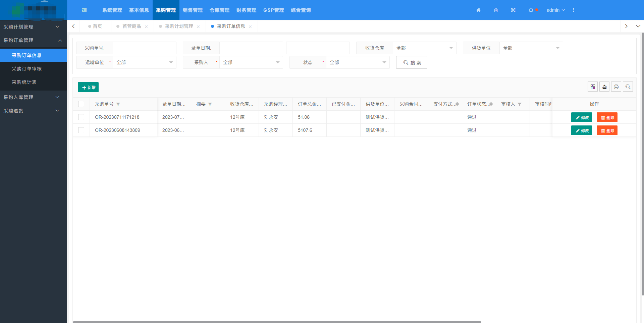The image size is (644, 323).
Task: Open the 财务管理 top menu
Action: click(247, 10)
